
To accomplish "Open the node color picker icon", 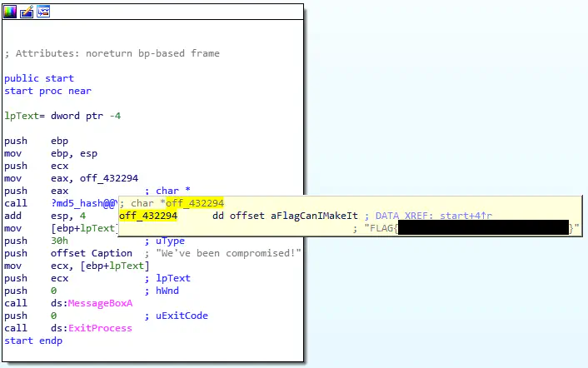I will [10, 11].
